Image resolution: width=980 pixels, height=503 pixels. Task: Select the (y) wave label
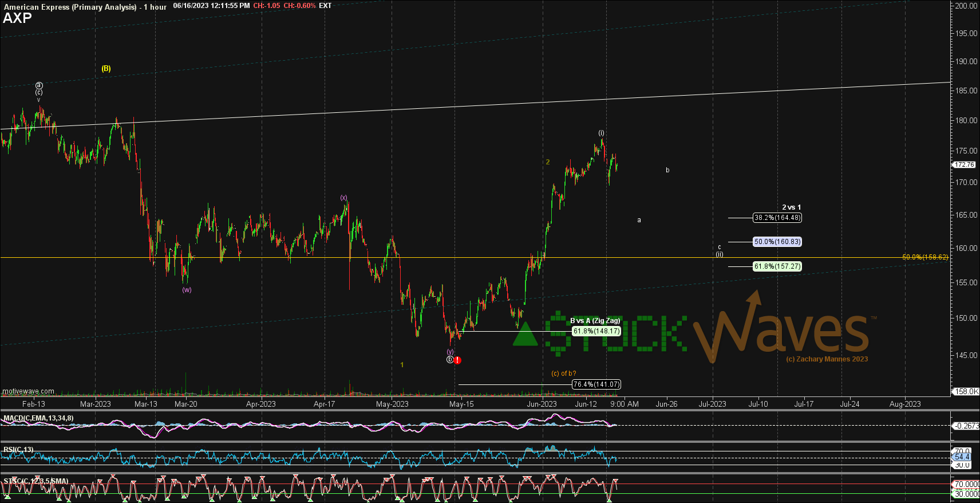(x=450, y=352)
